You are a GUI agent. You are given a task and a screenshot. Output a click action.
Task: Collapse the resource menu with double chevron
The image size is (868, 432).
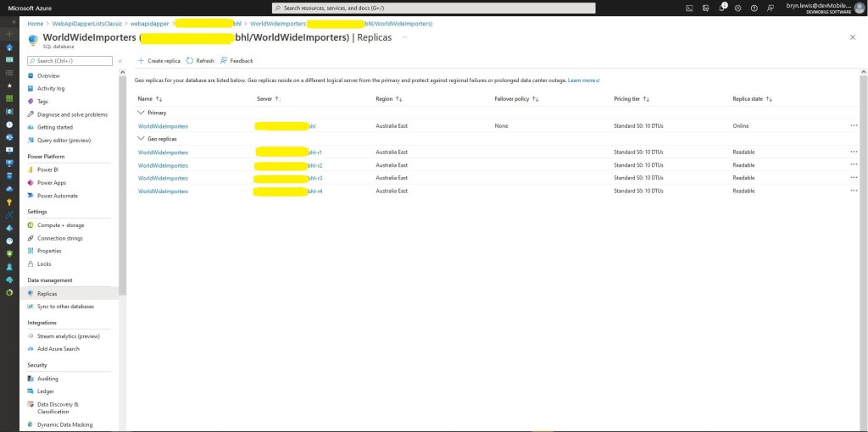pos(120,61)
